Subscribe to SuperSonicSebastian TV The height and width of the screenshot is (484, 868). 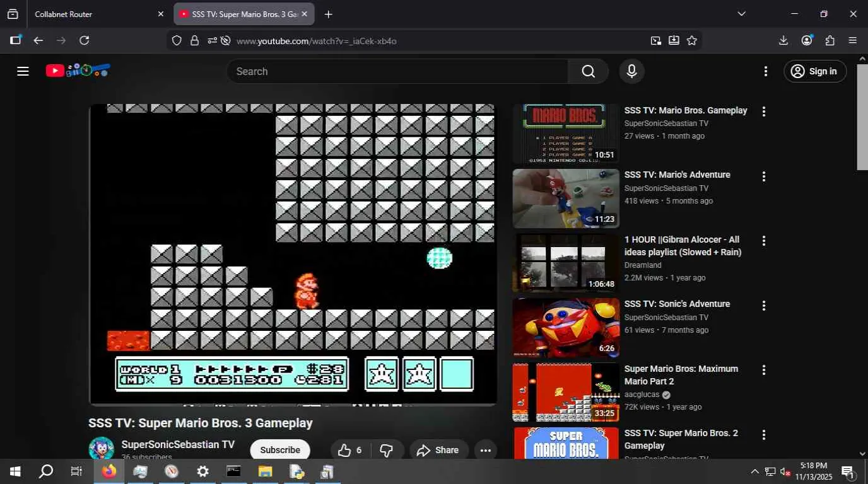coord(280,450)
